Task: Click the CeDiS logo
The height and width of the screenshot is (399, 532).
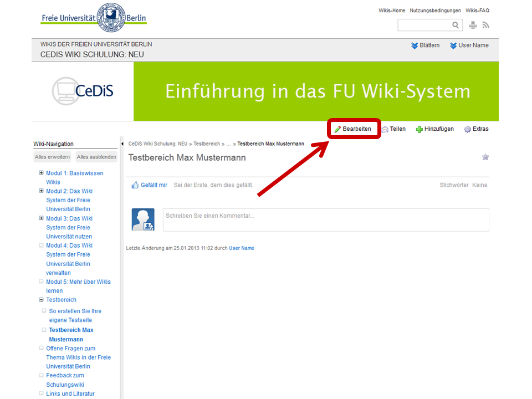Action: pos(83,91)
